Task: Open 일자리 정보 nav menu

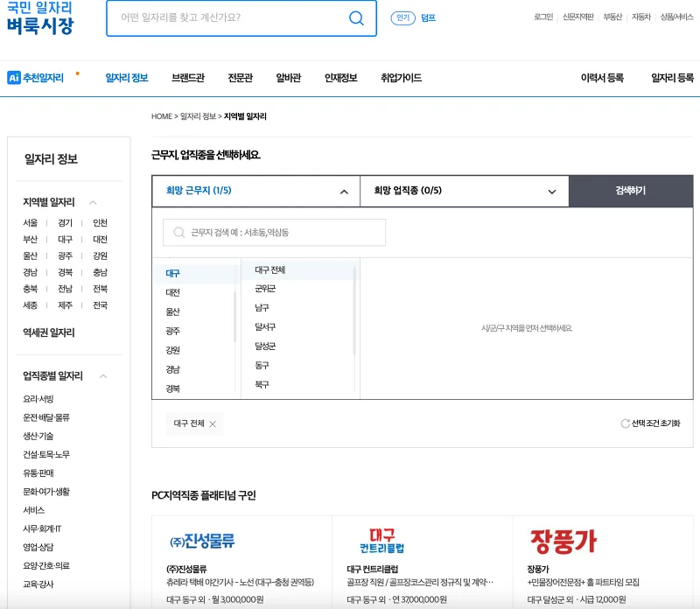Action: (127, 78)
